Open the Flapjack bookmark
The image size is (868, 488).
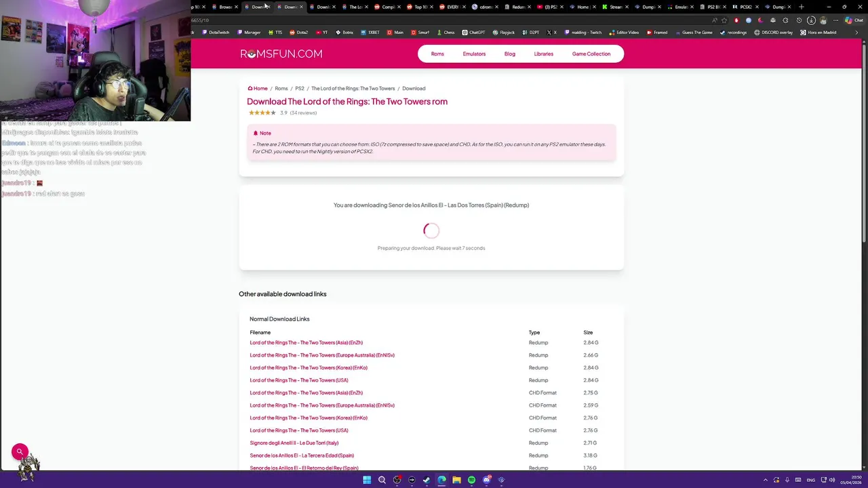click(x=504, y=33)
